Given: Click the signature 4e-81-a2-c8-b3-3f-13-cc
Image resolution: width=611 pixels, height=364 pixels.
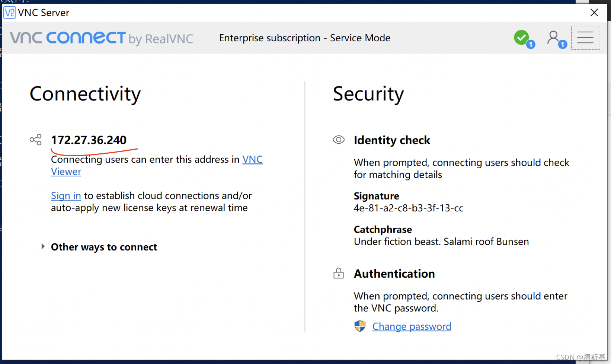Looking at the screenshot, I should pos(409,208).
